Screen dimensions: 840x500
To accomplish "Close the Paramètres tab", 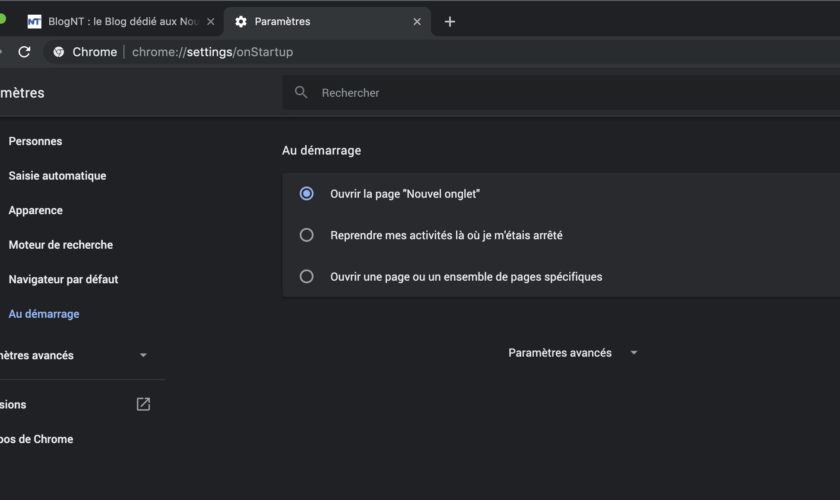I will (417, 21).
